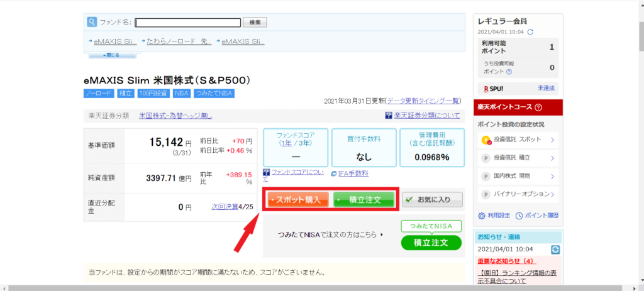Click the つみたてNISA rounded 積立注文 button
This screenshot has height=291, width=644.
[431, 243]
